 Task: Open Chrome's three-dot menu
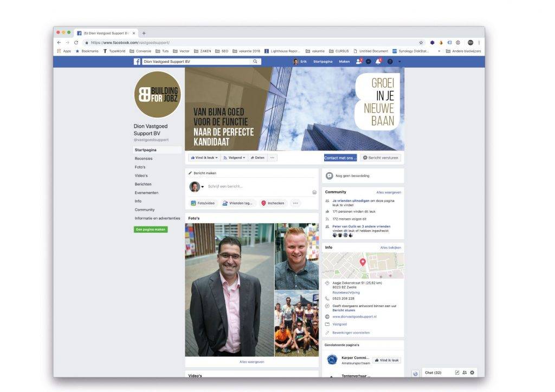479,42
